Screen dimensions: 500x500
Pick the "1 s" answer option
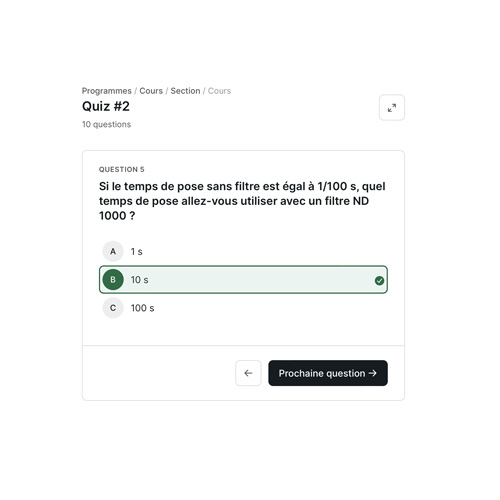(243, 251)
